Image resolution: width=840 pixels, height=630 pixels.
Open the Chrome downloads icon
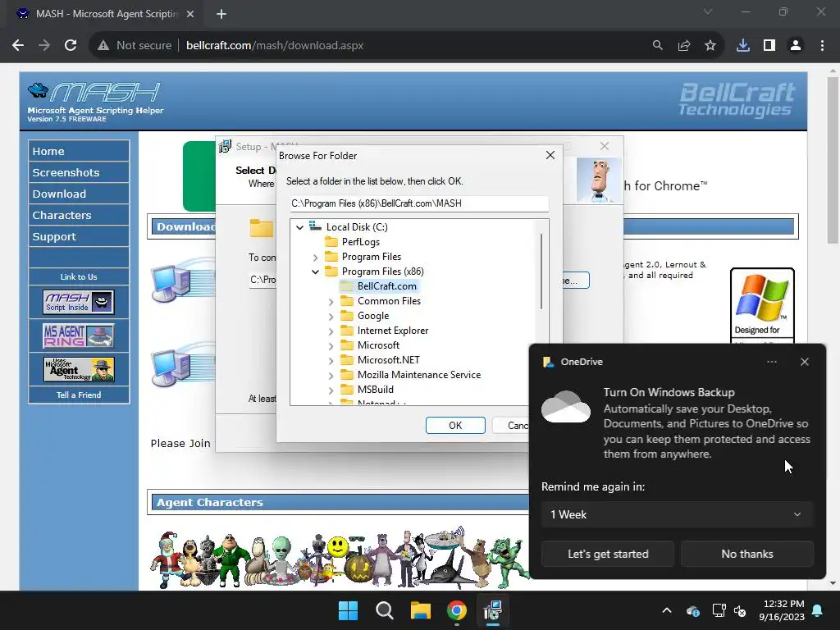743,46
